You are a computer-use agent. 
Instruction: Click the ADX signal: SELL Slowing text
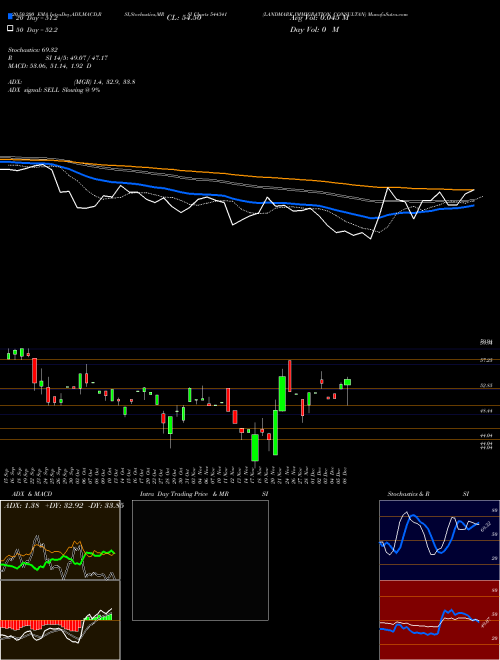point(54,90)
